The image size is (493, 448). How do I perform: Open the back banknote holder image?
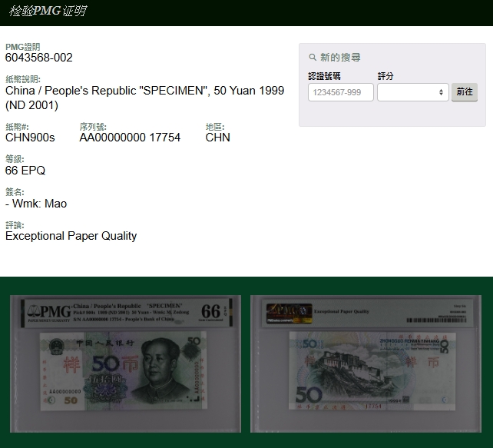click(366, 363)
